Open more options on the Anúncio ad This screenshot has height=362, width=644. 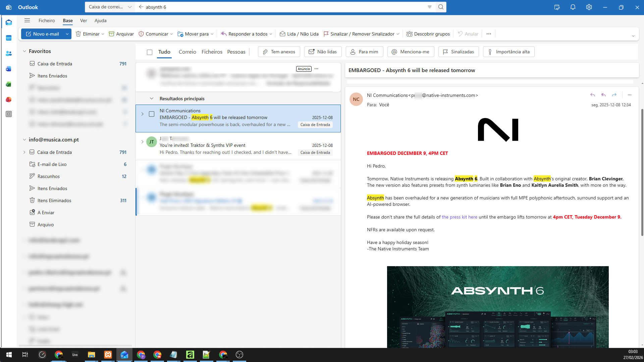(x=316, y=69)
